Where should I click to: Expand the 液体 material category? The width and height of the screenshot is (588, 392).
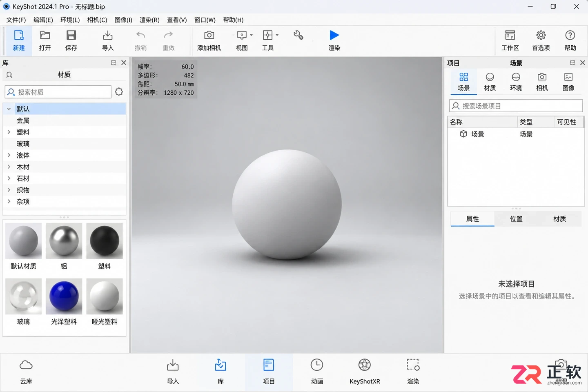[9, 155]
